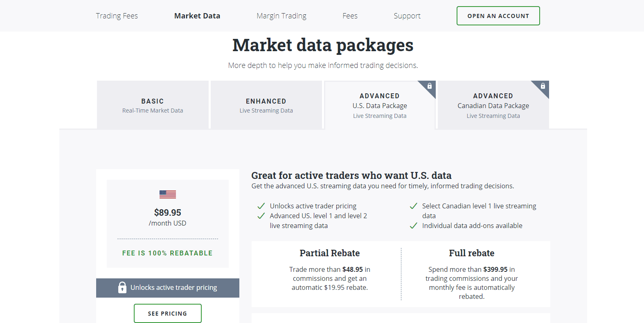Click the $48.95 commission amount
Viewport: 644px width, 323px height.
pyautogui.click(x=353, y=269)
